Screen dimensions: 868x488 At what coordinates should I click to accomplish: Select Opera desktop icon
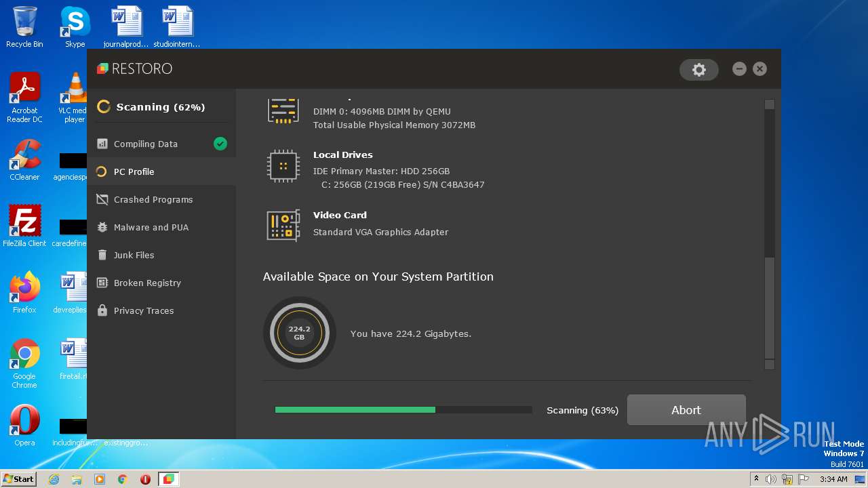coord(24,425)
